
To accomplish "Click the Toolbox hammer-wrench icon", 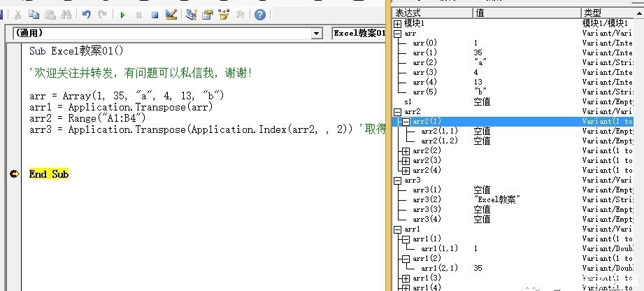I will [241, 15].
